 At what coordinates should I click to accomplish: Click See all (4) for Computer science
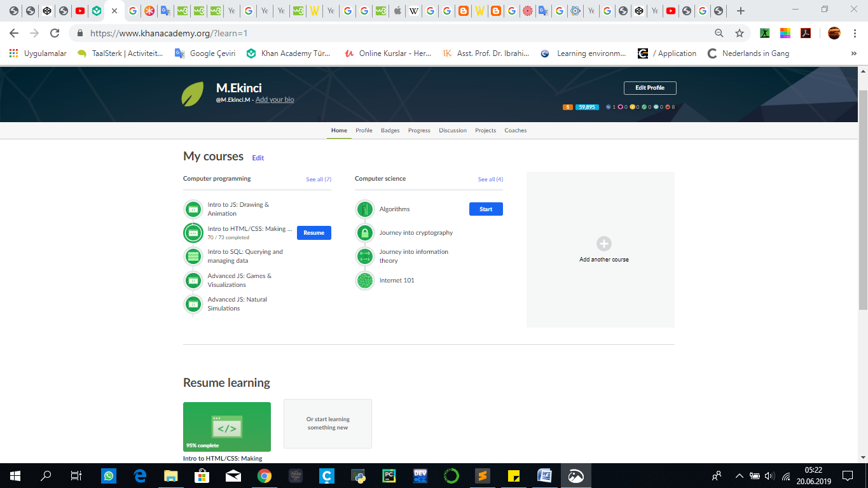click(490, 179)
